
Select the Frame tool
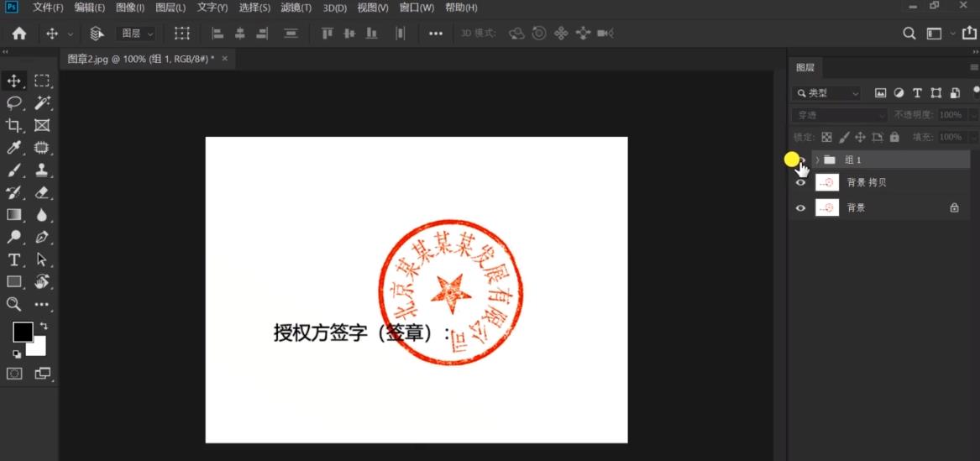(42, 126)
